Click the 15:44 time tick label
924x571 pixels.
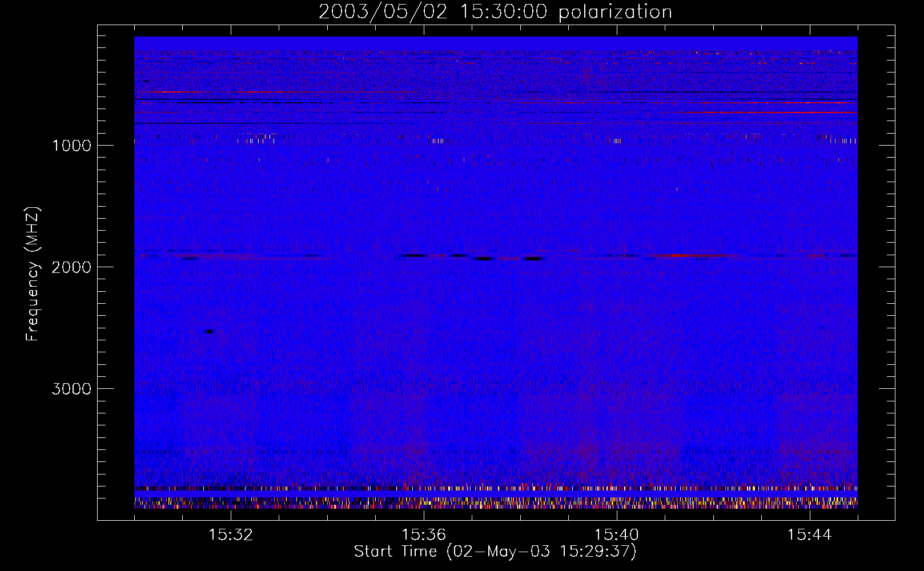pyautogui.click(x=809, y=535)
